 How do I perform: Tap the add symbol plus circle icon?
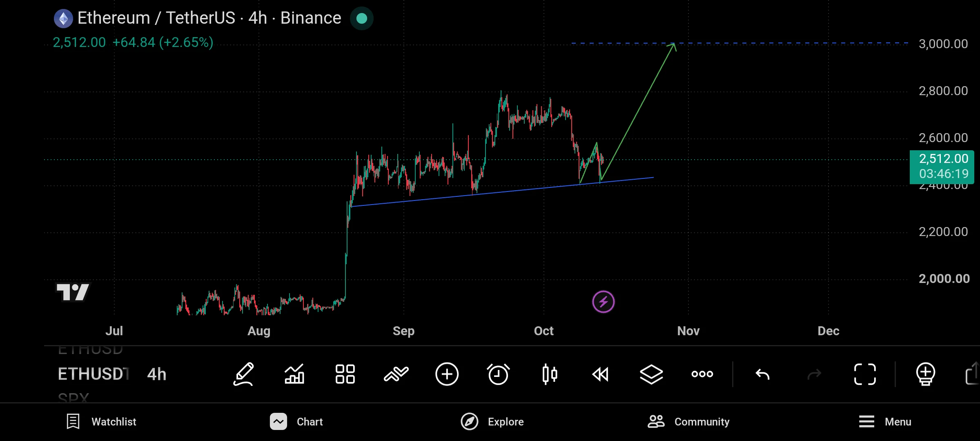pos(447,374)
